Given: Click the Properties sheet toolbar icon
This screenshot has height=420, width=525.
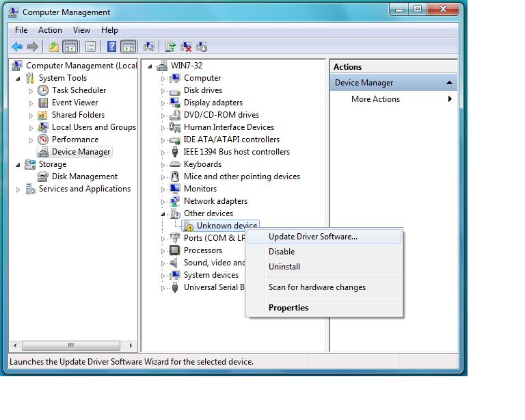Looking at the screenshot, I should (x=90, y=47).
